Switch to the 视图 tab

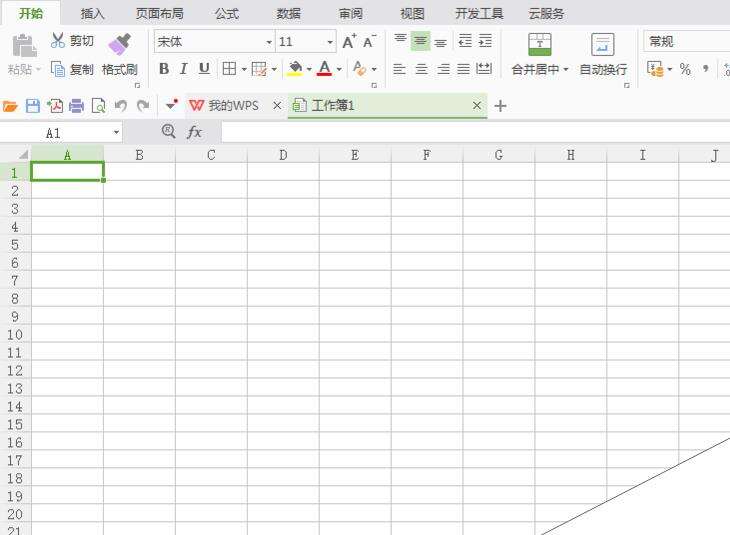tap(412, 14)
